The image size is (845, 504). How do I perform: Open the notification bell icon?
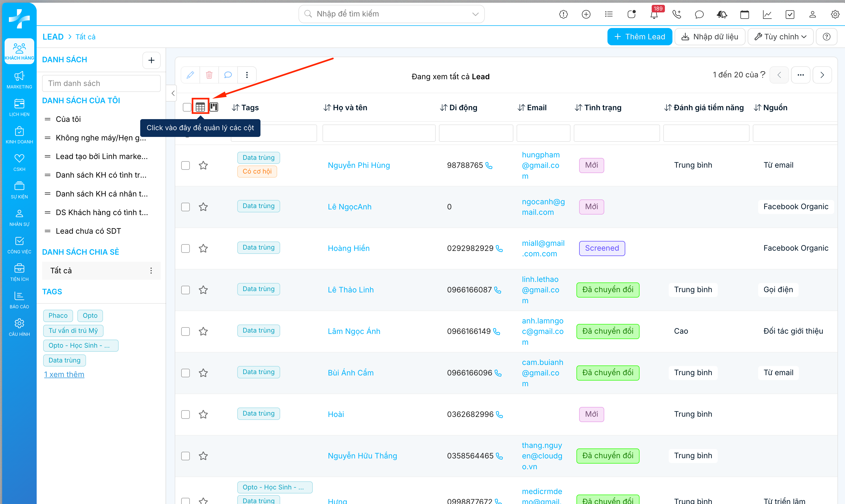(654, 14)
